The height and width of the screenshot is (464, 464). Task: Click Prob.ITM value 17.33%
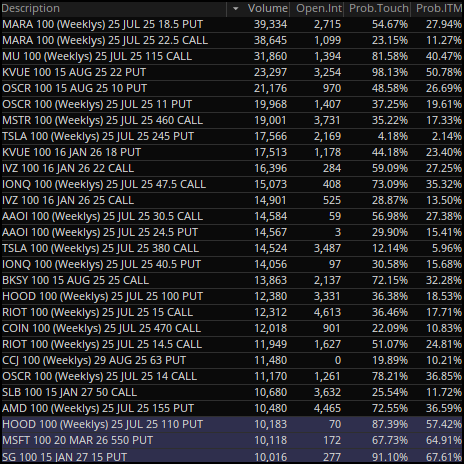[x=444, y=120]
